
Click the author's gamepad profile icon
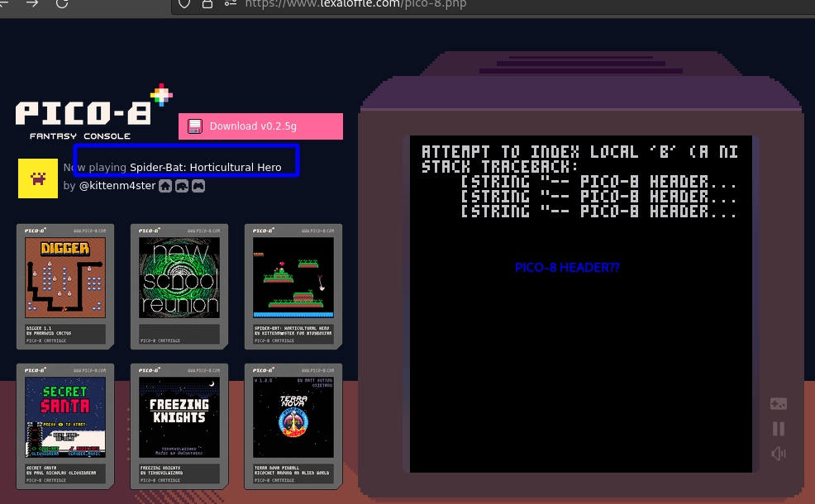[x=198, y=186]
